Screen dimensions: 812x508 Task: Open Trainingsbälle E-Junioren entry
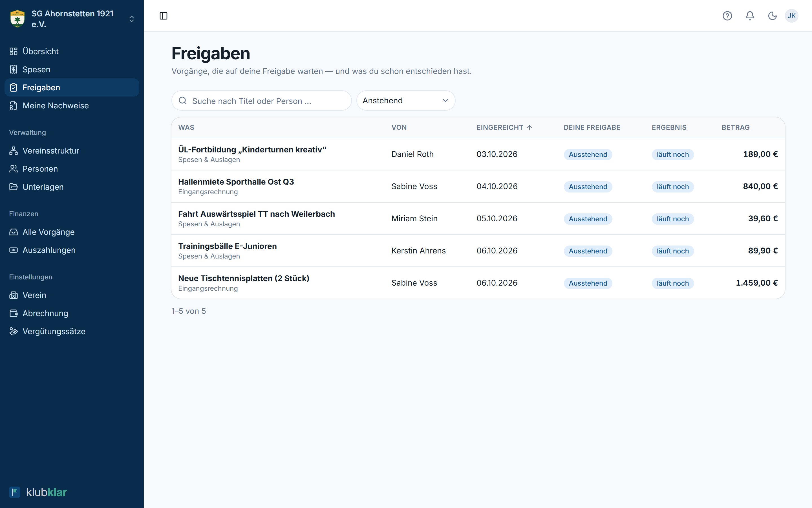[x=227, y=246]
